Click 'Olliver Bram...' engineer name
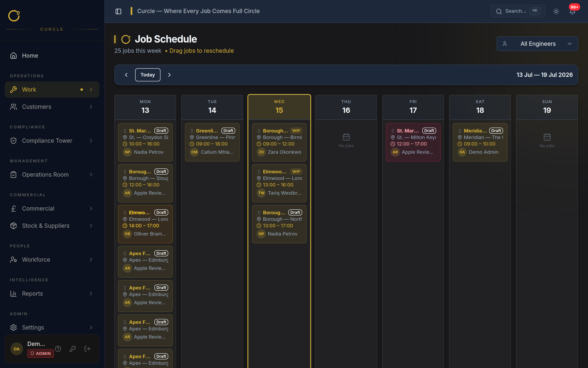Image resolution: width=588 pixels, height=368 pixels. tap(150, 234)
